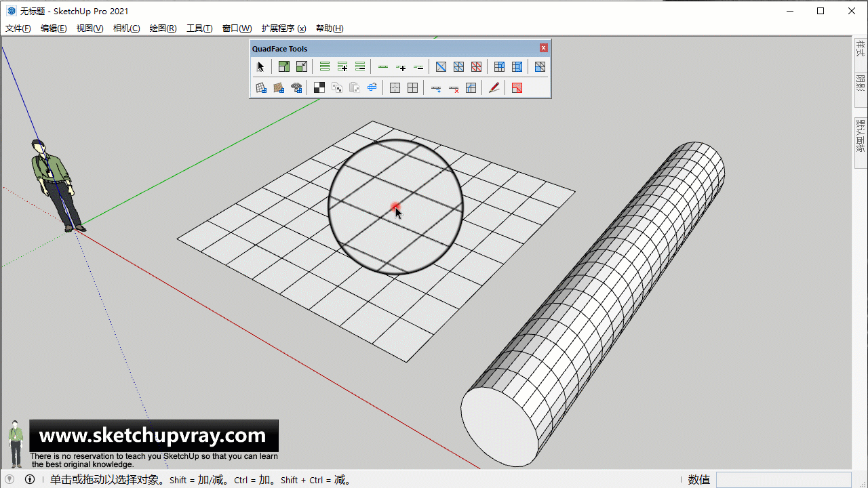Click the blue unwrap UV grid icon

tap(372, 87)
